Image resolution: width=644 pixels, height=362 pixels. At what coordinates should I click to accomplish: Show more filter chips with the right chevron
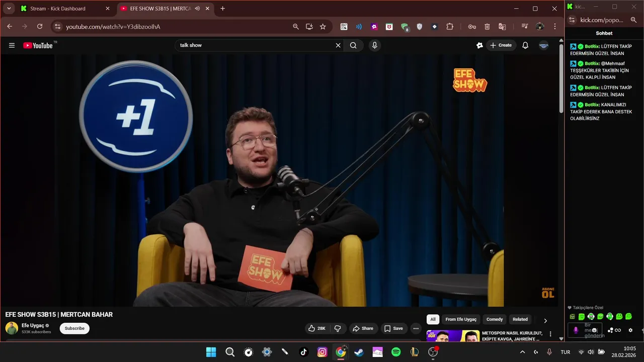545,320
